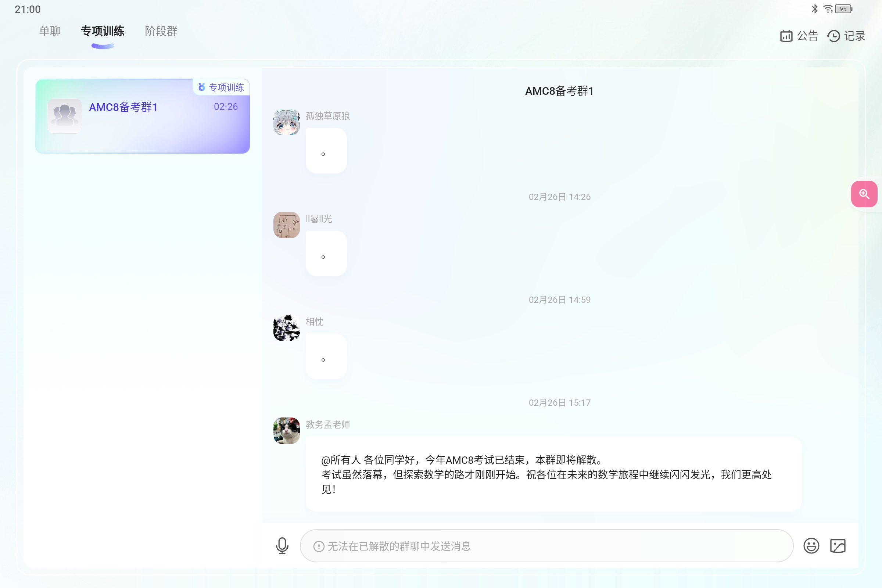Click the 02-26 date on group card
This screenshot has width=882, height=588.
click(x=226, y=107)
